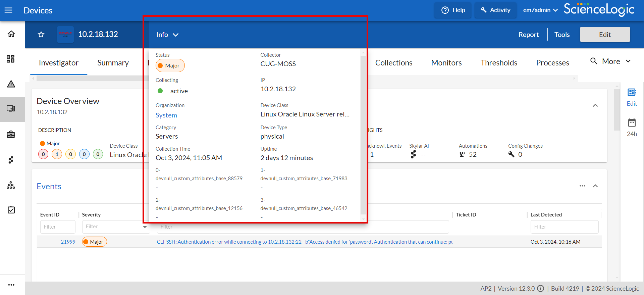Expand the More tabs menu
644x295 pixels.
point(611,61)
